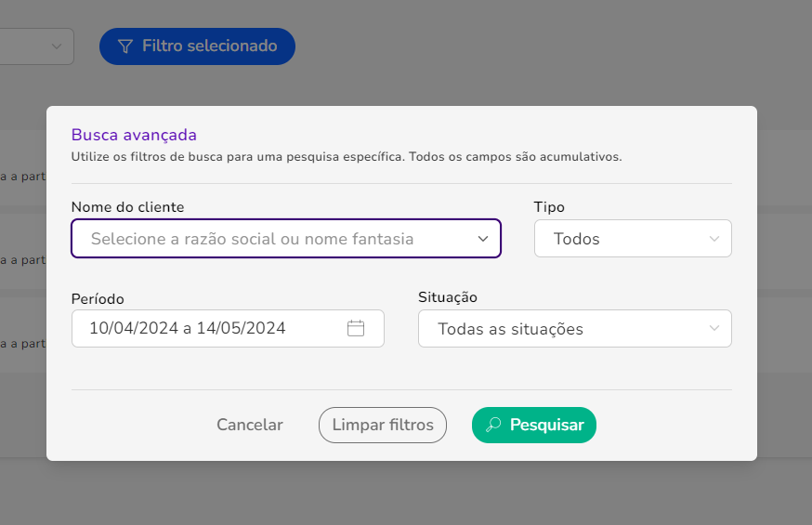The height and width of the screenshot is (525, 812).
Task: Click the Limpar filtros button
Action: 383,425
